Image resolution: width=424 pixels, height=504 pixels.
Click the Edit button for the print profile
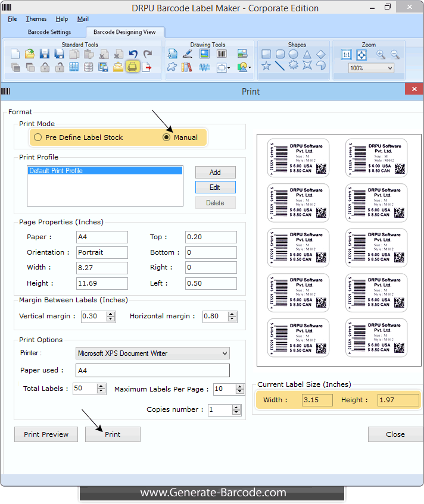tap(215, 187)
